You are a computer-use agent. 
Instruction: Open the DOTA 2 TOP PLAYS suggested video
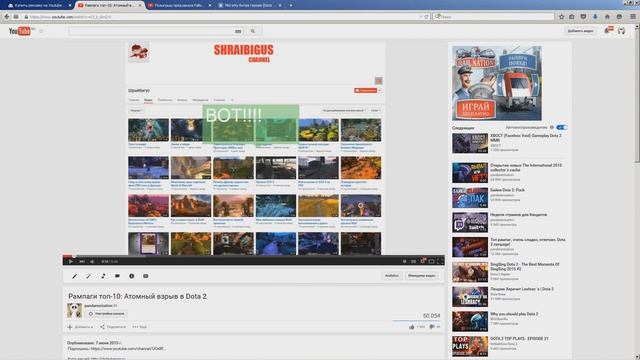click(509, 346)
